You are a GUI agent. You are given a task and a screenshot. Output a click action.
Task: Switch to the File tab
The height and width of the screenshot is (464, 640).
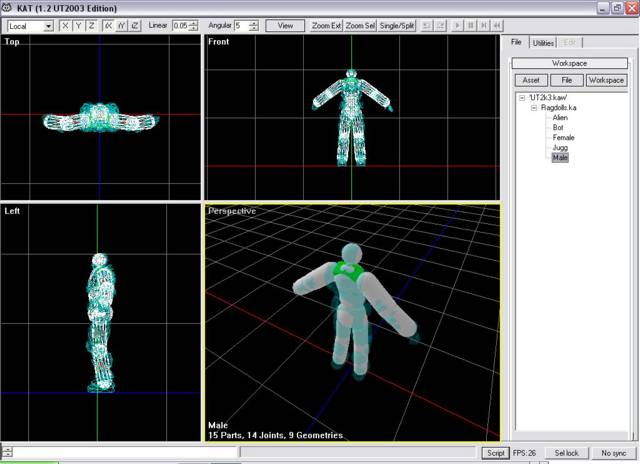tap(516, 42)
